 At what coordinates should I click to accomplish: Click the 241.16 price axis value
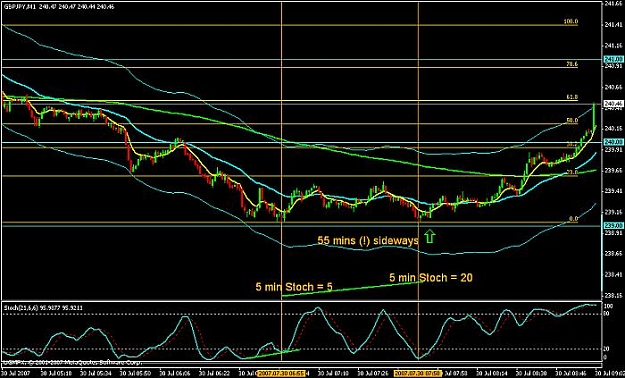tap(613, 45)
